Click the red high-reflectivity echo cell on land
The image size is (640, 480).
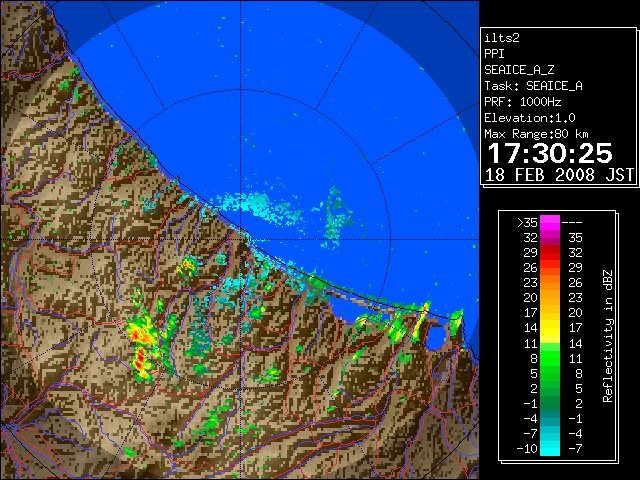(x=140, y=358)
